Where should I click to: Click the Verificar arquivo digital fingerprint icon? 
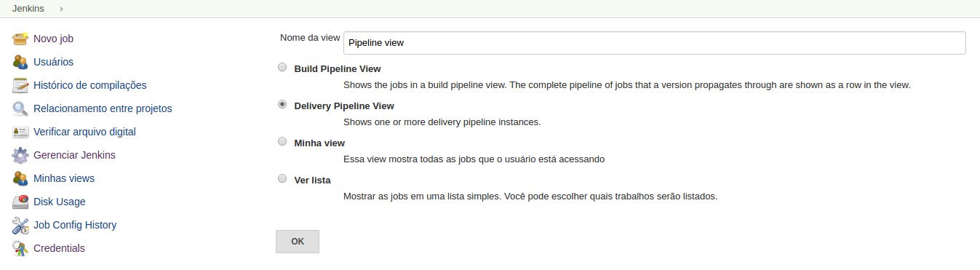click(x=20, y=132)
